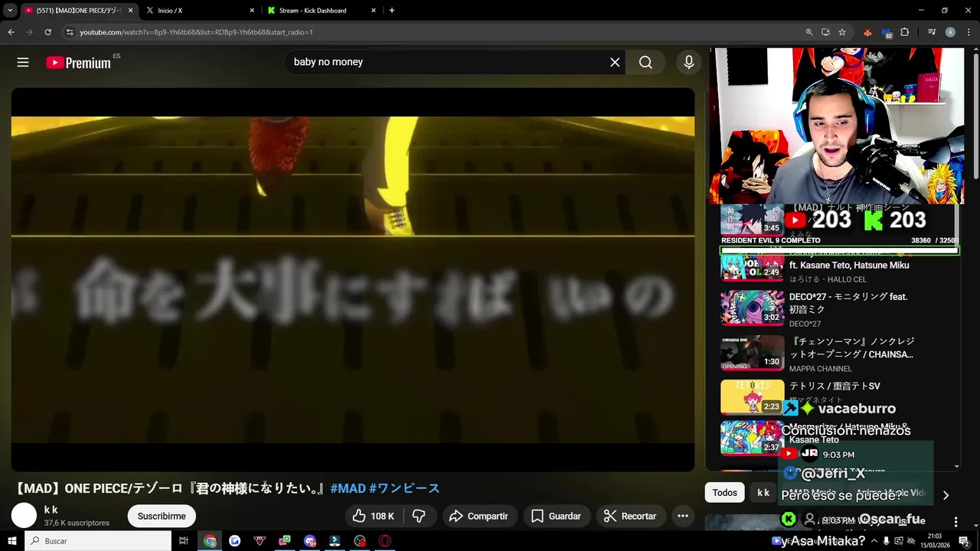Open the k k channel avatar
The image size is (980, 551).
coord(24,516)
